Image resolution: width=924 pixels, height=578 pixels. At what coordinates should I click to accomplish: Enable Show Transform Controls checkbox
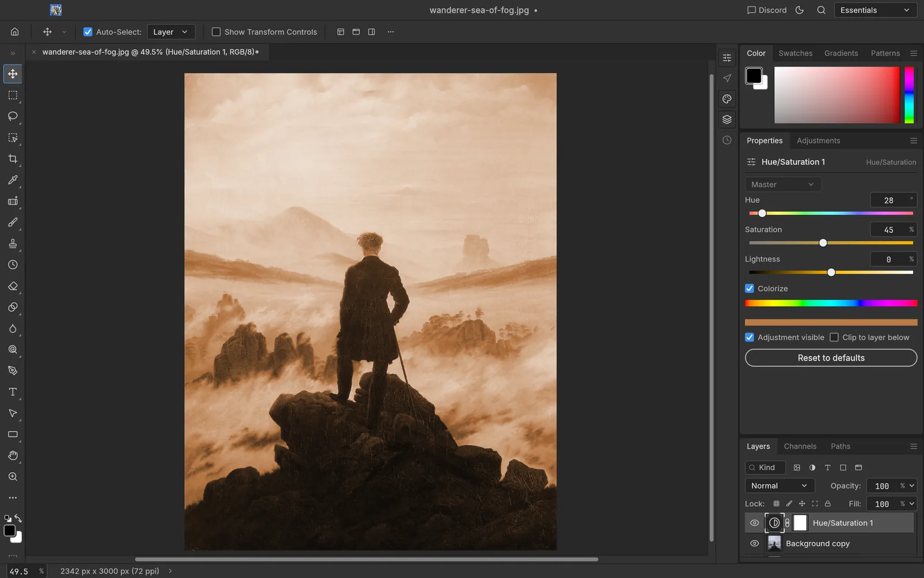tap(216, 32)
